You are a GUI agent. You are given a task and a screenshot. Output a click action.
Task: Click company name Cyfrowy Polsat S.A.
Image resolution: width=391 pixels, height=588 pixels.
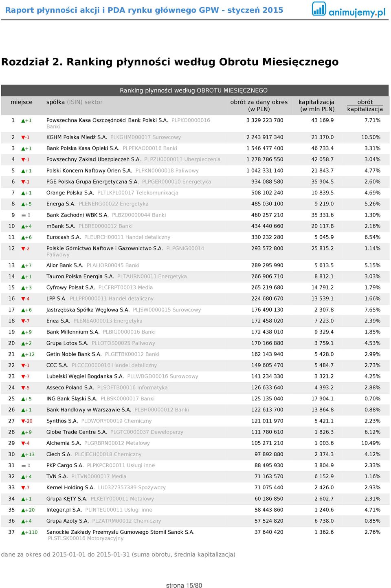pyautogui.click(x=71, y=287)
